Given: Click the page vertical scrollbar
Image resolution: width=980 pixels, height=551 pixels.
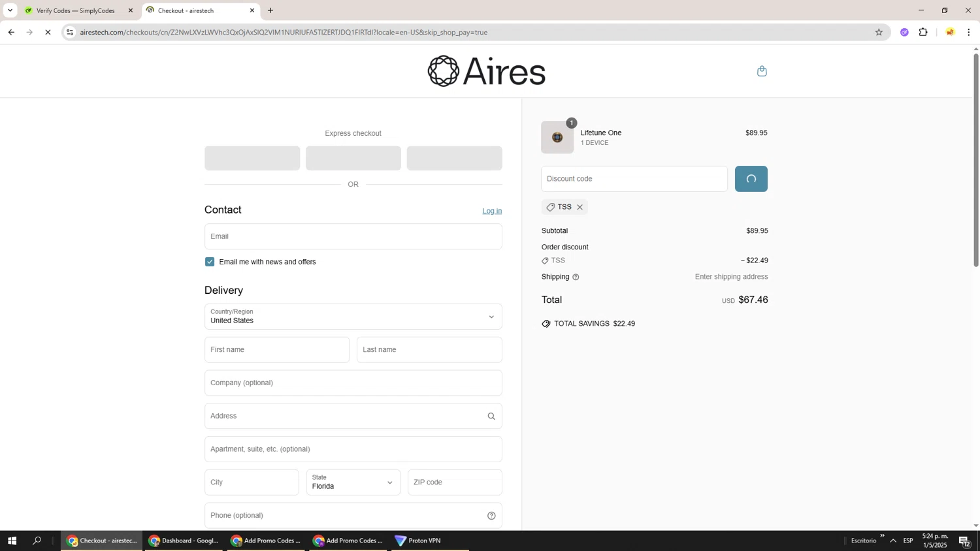Looking at the screenshot, I should pyautogui.click(x=976, y=160).
